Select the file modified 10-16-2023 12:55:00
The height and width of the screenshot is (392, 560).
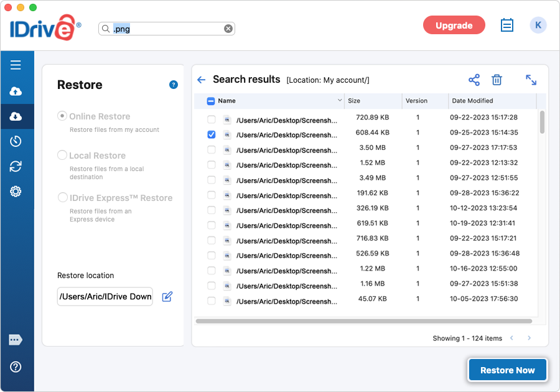[212, 271]
